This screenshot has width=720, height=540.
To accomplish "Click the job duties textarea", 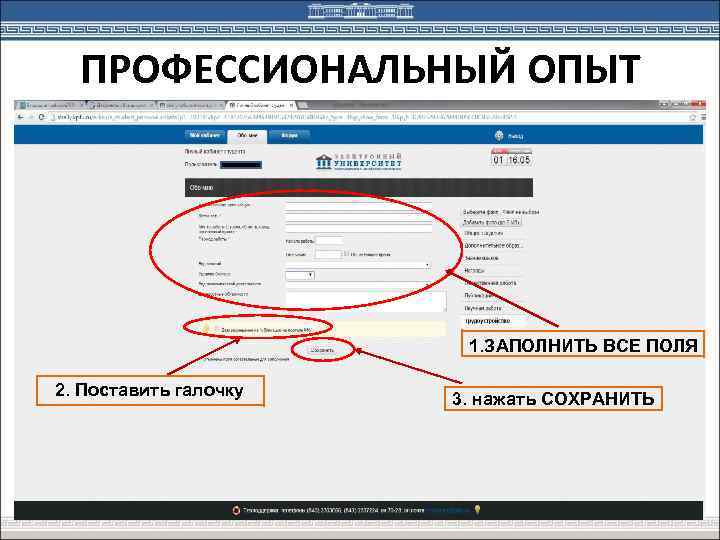I will 366,301.
